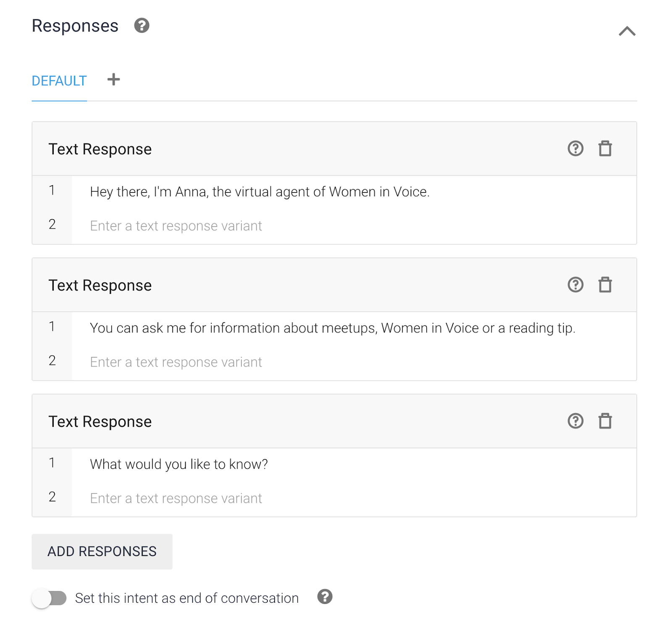
Task: Click the empty variant field under Anna greeting
Action: pyautogui.click(x=176, y=226)
